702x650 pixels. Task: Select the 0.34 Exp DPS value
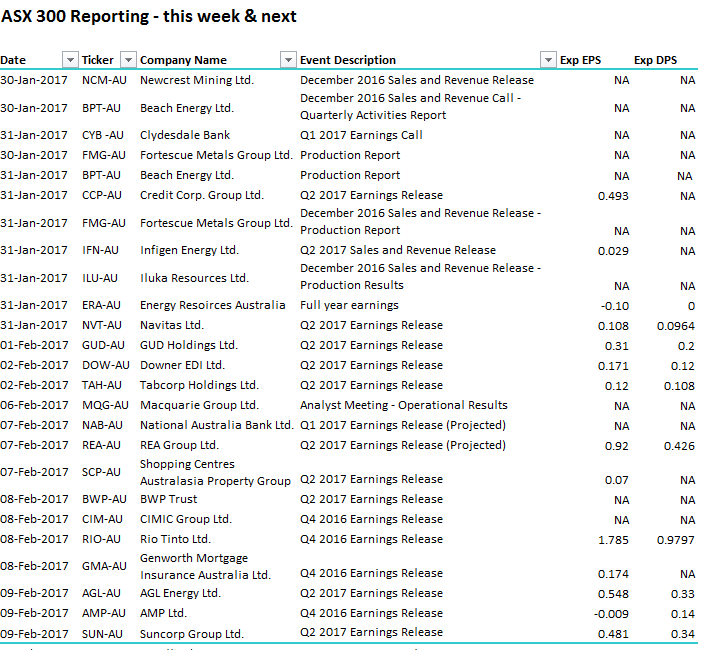tap(683, 634)
